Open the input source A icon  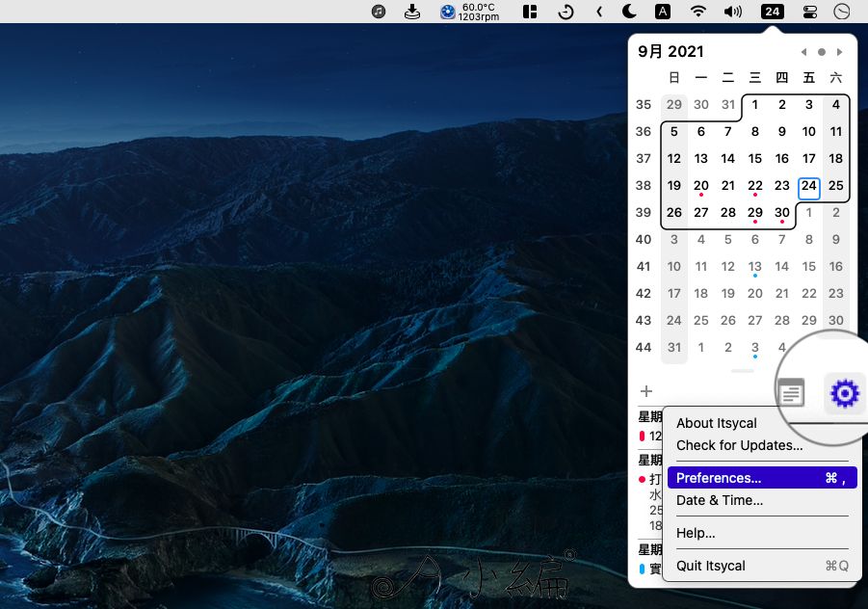[663, 11]
